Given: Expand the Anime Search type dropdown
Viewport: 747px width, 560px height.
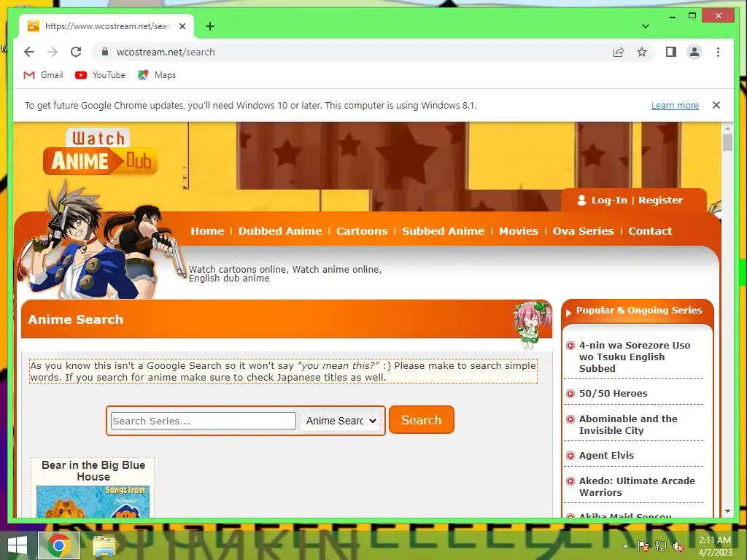Looking at the screenshot, I should tap(341, 421).
